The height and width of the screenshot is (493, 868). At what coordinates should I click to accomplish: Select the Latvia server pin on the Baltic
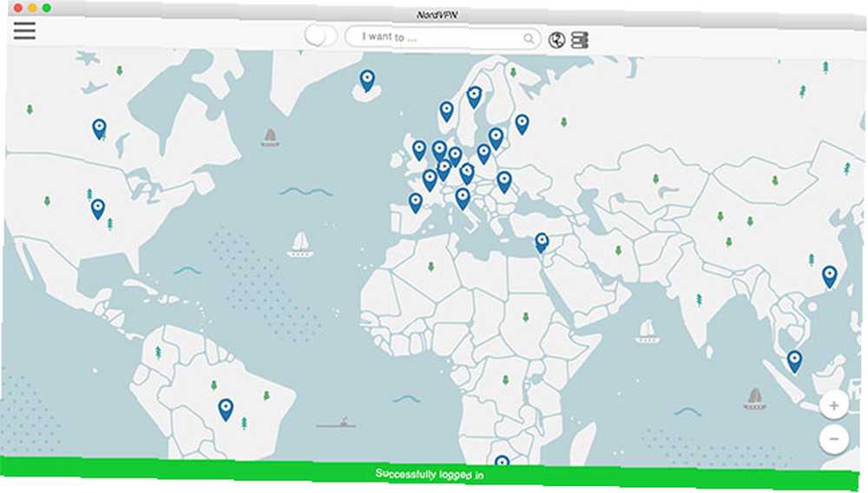tap(496, 138)
